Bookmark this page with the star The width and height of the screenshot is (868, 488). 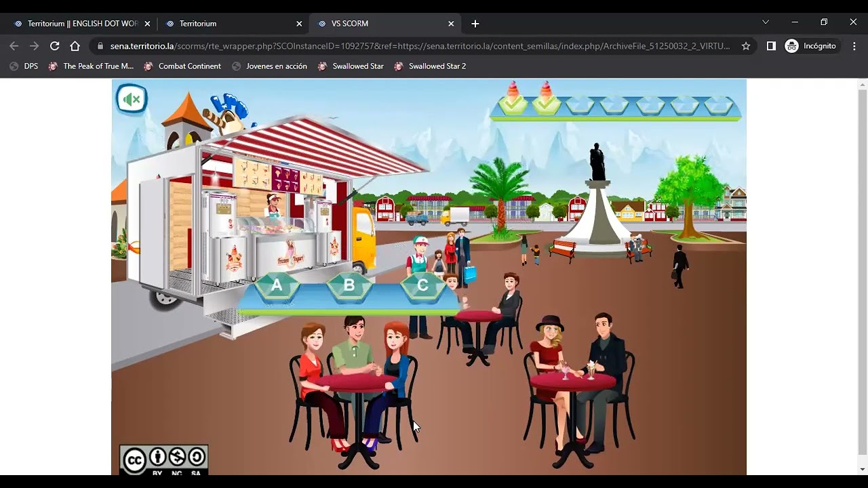coord(746,46)
